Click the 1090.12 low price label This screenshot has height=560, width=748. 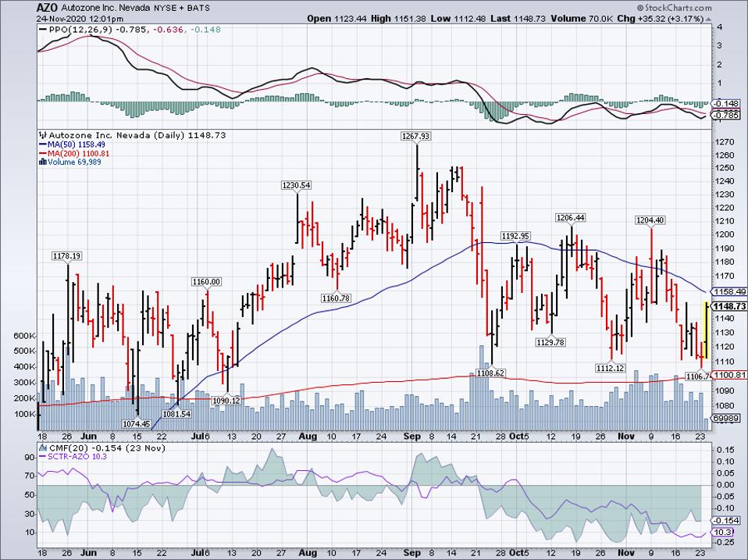point(226,401)
